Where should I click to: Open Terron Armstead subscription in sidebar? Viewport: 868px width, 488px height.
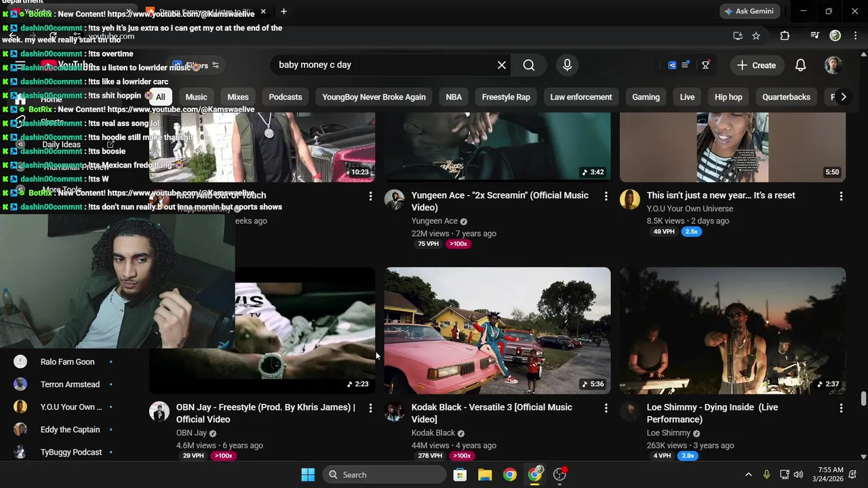click(x=70, y=384)
